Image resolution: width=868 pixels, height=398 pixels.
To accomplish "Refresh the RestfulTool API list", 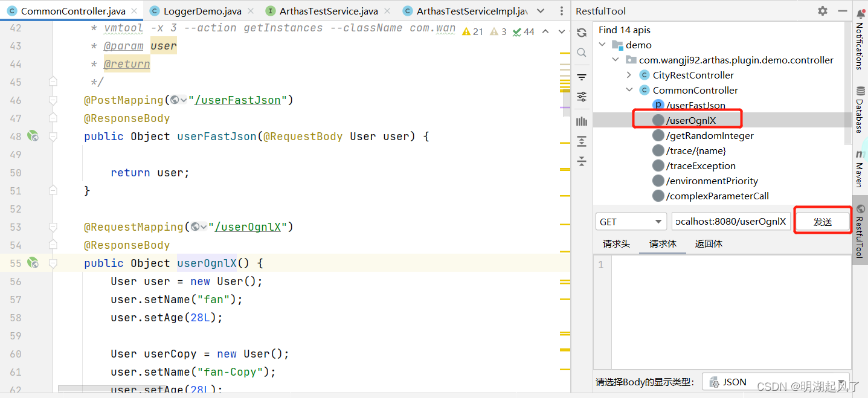I will click(x=581, y=33).
